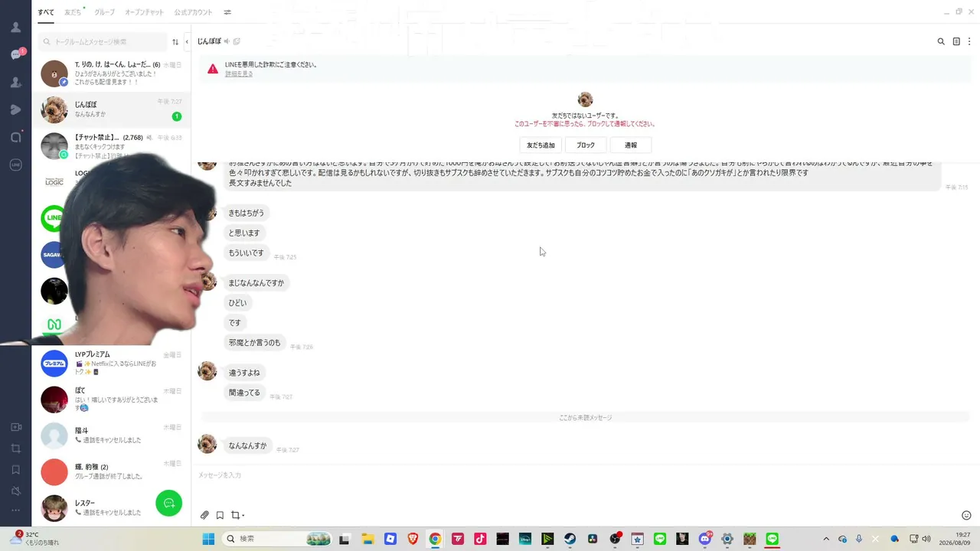980x551 pixels.
Task: Select the すべて tab
Action: [45, 12]
